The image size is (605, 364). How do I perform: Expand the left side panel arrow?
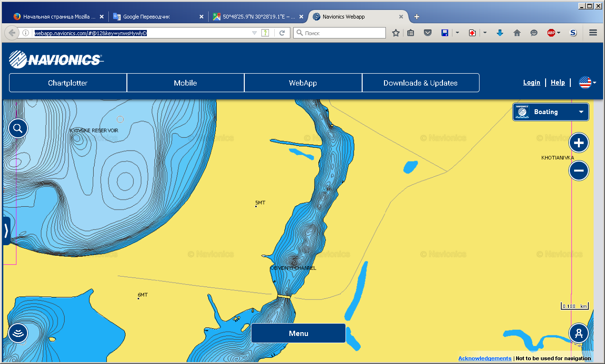point(6,231)
